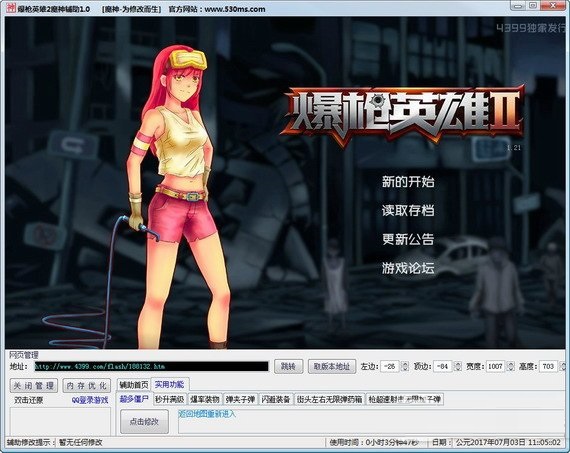Image resolution: width=570 pixels, height=453 pixels.
Task: Select the last 枪超速射击 sub-tab
Action: pos(405,400)
